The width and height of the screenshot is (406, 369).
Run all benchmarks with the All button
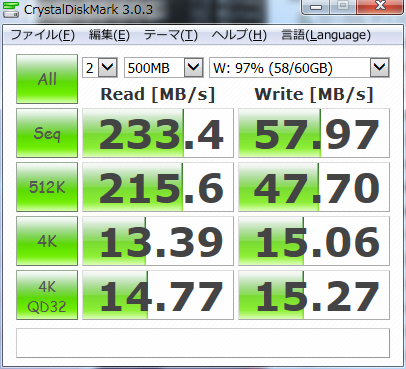47,79
